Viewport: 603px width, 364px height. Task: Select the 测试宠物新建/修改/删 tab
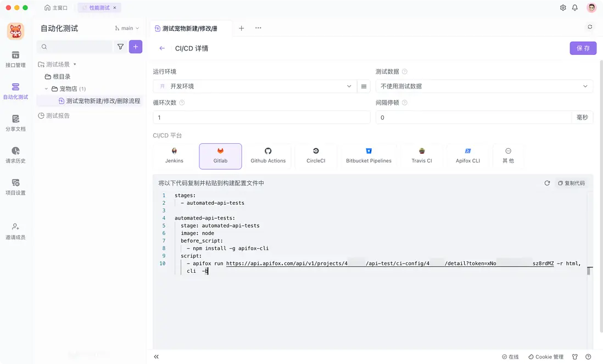click(190, 29)
